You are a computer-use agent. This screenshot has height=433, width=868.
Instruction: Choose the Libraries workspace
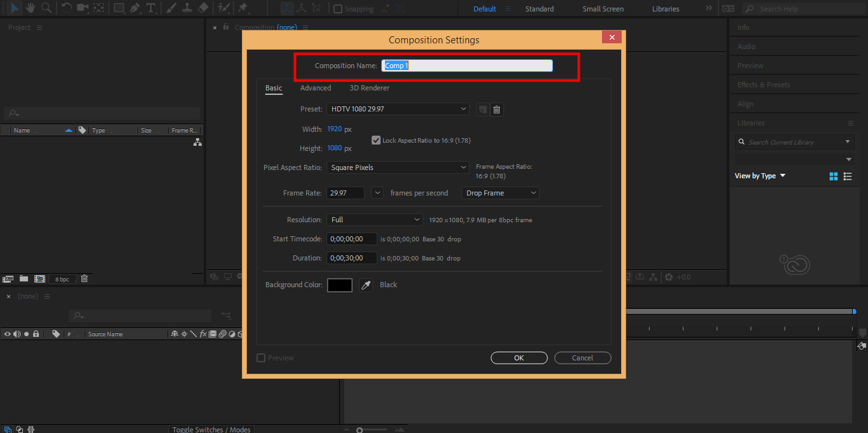point(666,9)
